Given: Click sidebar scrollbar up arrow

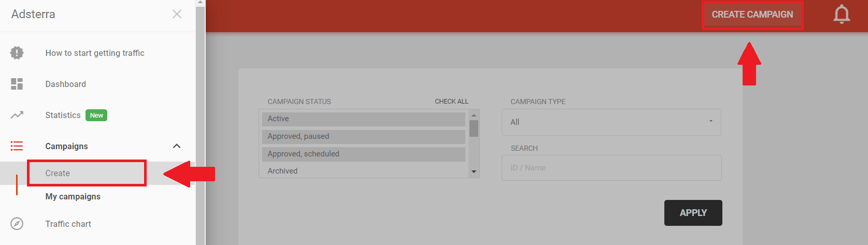Looking at the screenshot, I should coord(201,3).
